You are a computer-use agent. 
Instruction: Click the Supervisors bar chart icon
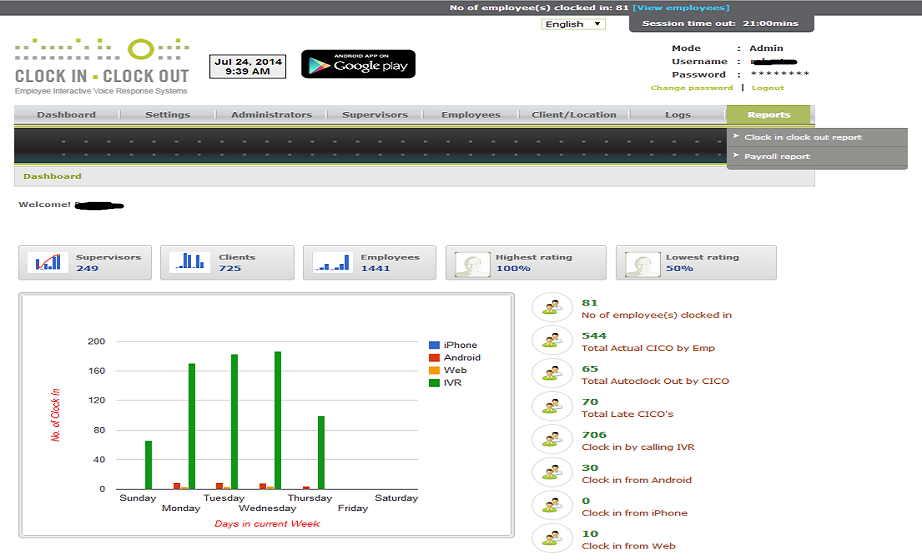47,263
